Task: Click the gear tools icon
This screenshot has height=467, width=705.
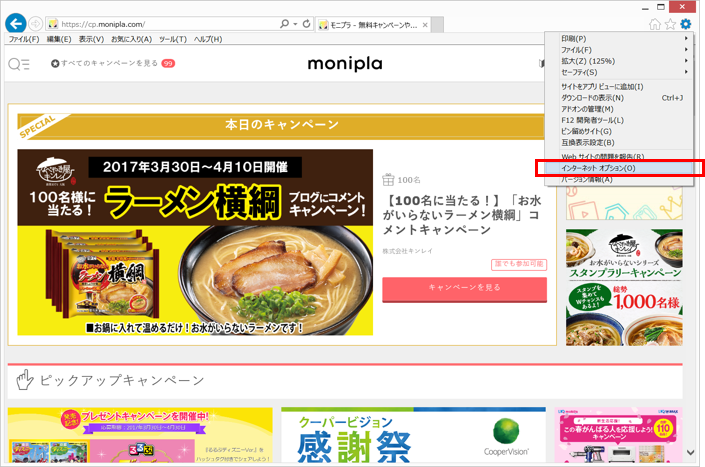Action: 685,24
